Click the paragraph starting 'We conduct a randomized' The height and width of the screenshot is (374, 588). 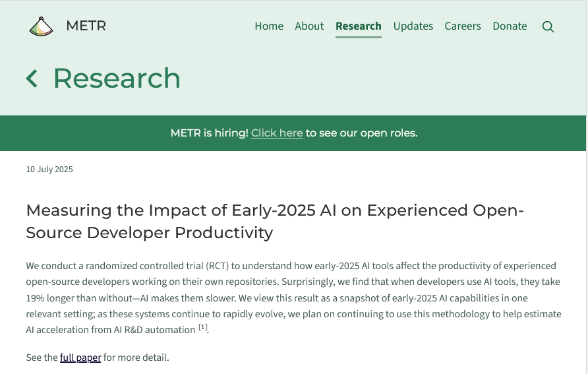tap(293, 298)
